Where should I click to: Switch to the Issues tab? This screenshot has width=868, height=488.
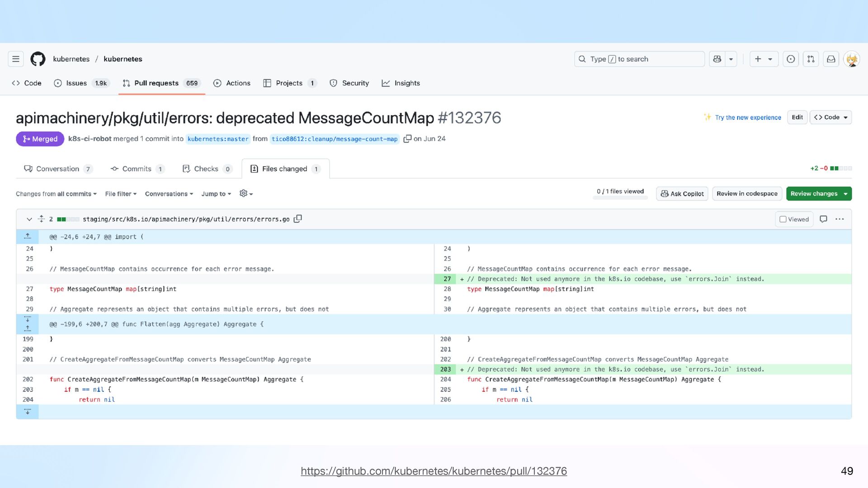coord(82,83)
